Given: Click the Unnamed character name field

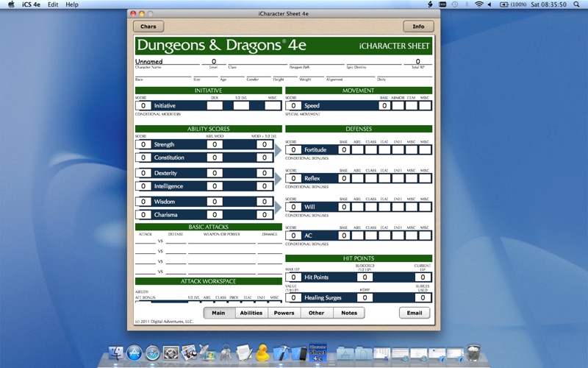Looking at the screenshot, I should (167, 61).
